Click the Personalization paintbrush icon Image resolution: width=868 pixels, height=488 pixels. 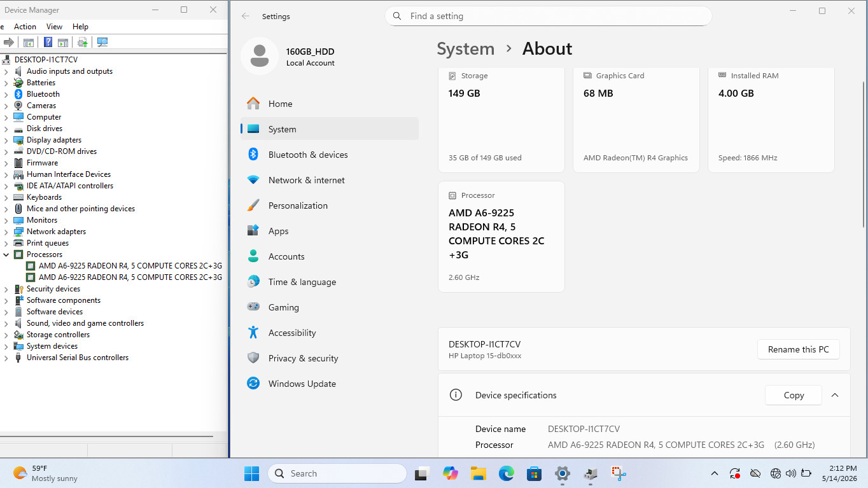pyautogui.click(x=253, y=206)
